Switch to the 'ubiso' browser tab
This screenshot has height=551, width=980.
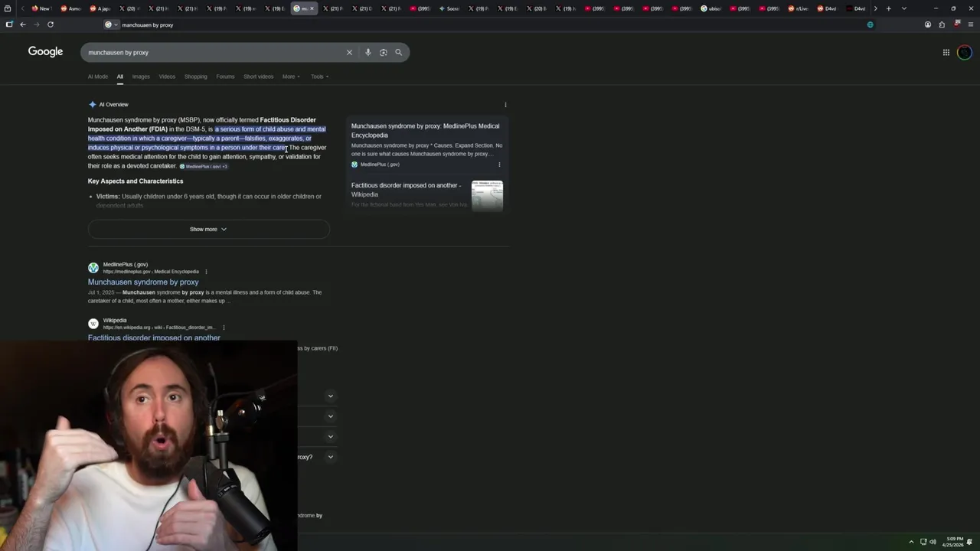click(711, 8)
